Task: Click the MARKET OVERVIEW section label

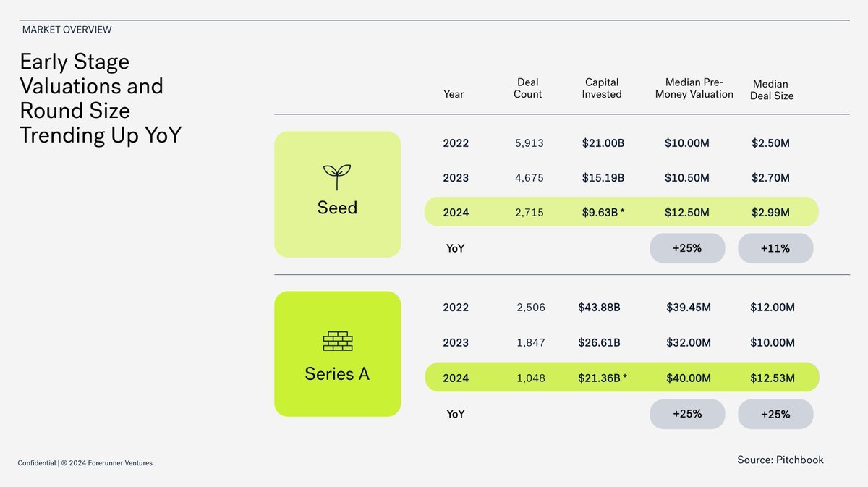Action: 67,30
